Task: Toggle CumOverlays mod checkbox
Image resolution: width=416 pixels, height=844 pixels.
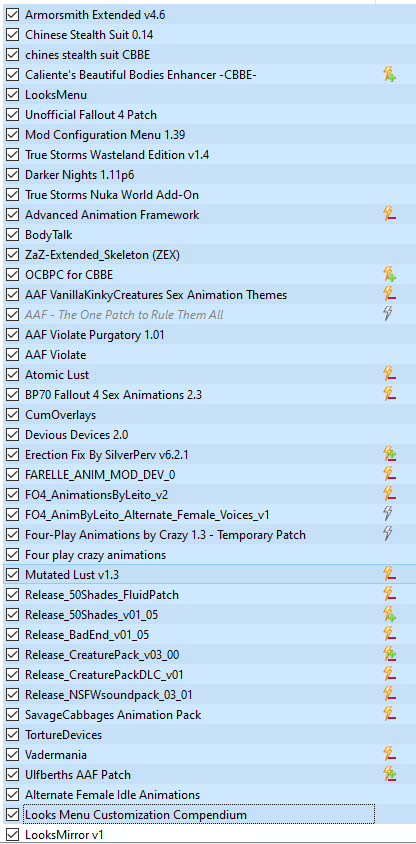Action: click(x=12, y=414)
